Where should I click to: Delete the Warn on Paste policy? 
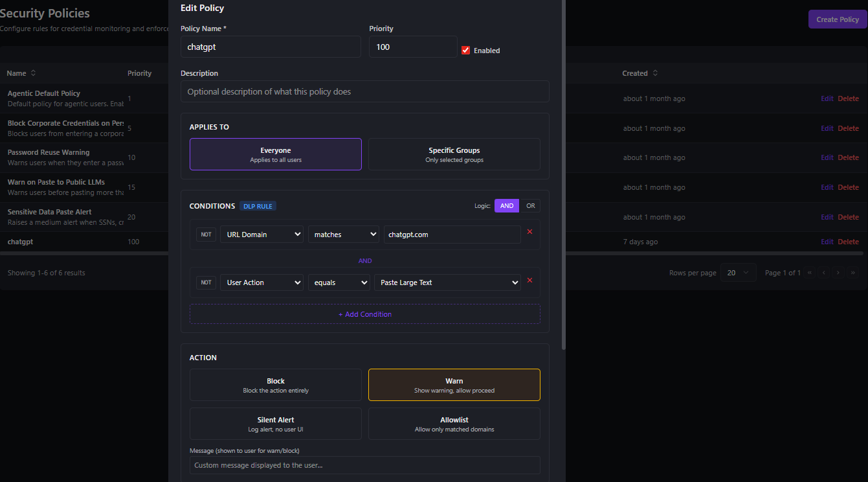pos(849,187)
